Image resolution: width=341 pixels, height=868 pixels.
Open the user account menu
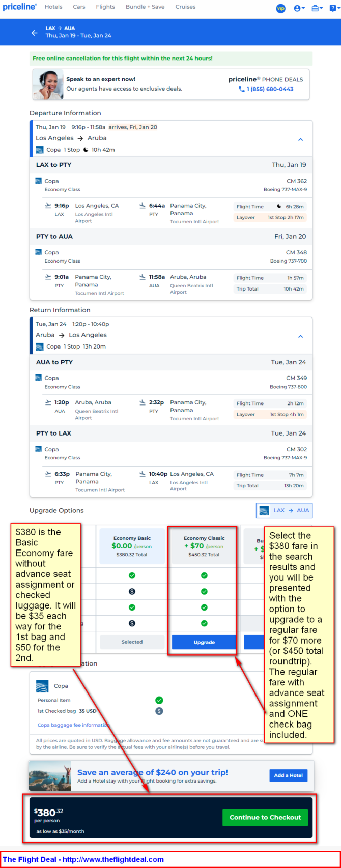pyautogui.click(x=299, y=8)
